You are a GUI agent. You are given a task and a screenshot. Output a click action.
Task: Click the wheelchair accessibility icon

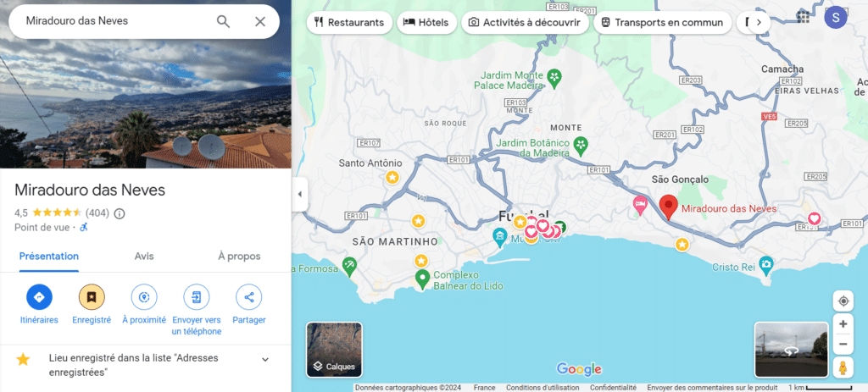coord(84,227)
